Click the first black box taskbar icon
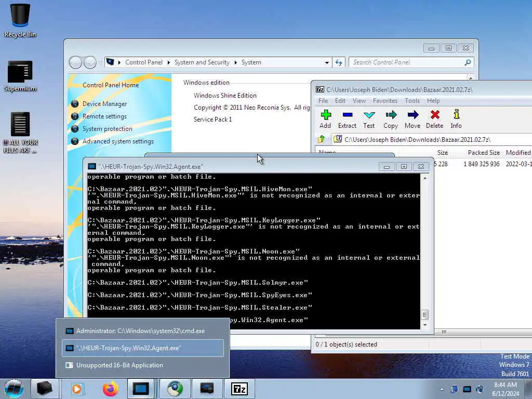 45,389
